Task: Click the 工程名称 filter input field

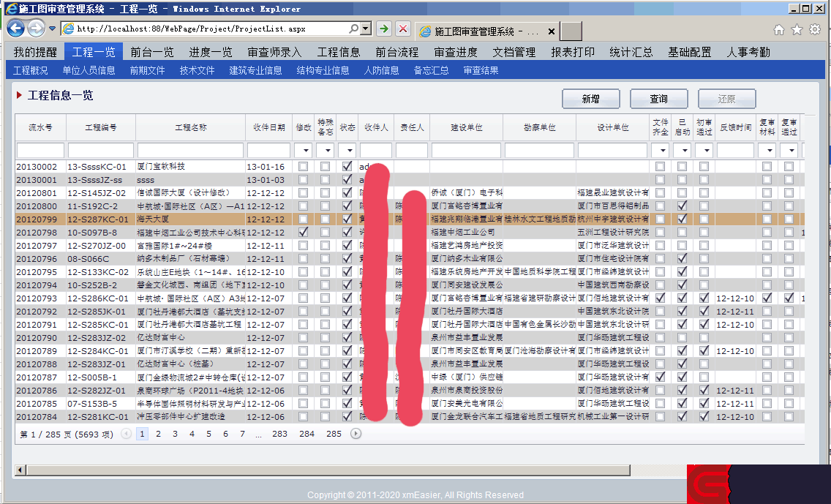Action: [x=190, y=151]
